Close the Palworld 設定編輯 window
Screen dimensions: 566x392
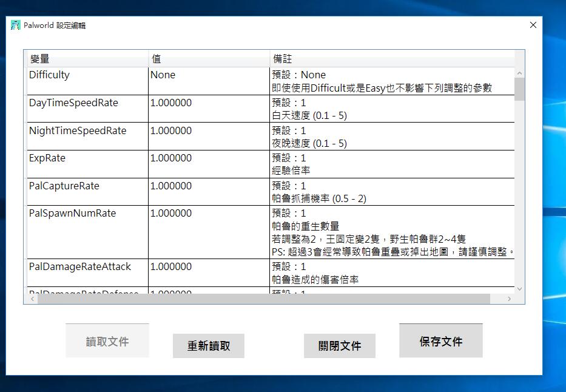[x=533, y=25]
